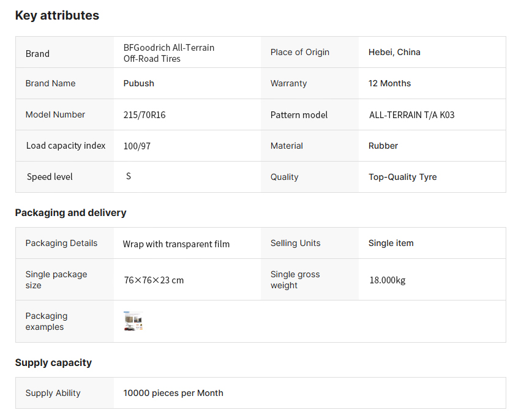Click the Place of Origin label
532x418 pixels.
coord(300,52)
